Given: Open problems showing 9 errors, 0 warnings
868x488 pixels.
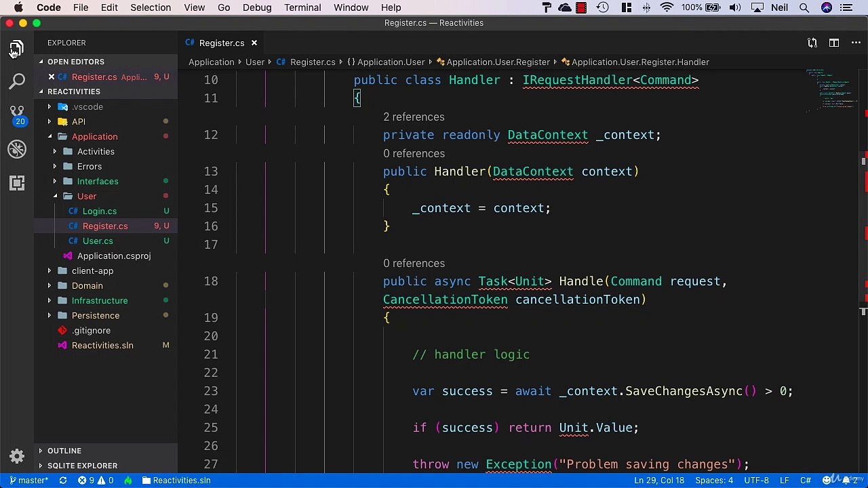Looking at the screenshot, I should point(96,480).
